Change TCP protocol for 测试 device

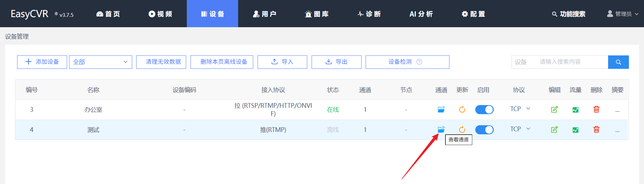coord(520,129)
